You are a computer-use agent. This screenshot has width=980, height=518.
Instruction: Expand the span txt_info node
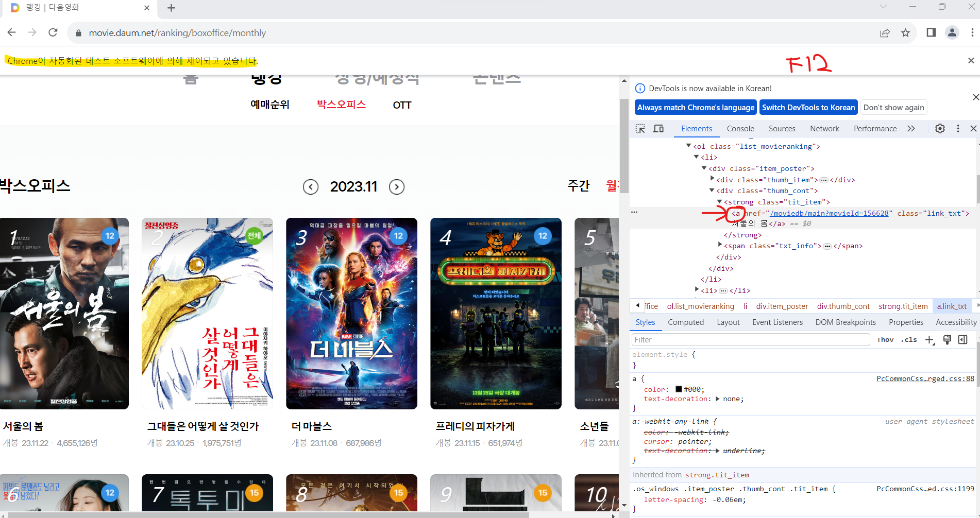point(720,245)
